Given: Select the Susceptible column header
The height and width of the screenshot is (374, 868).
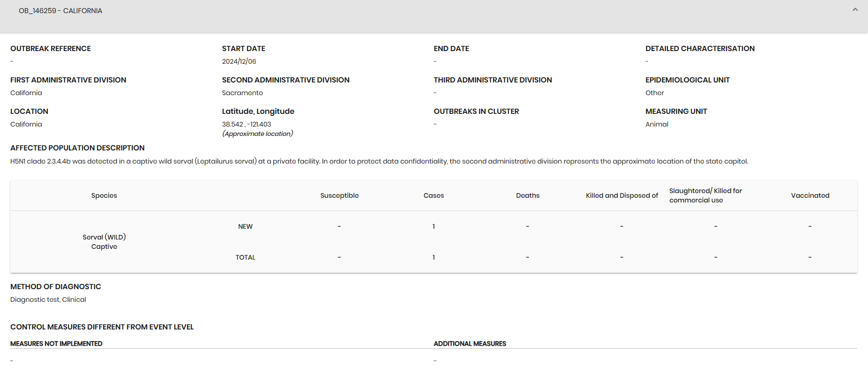Looking at the screenshot, I should point(339,195).
